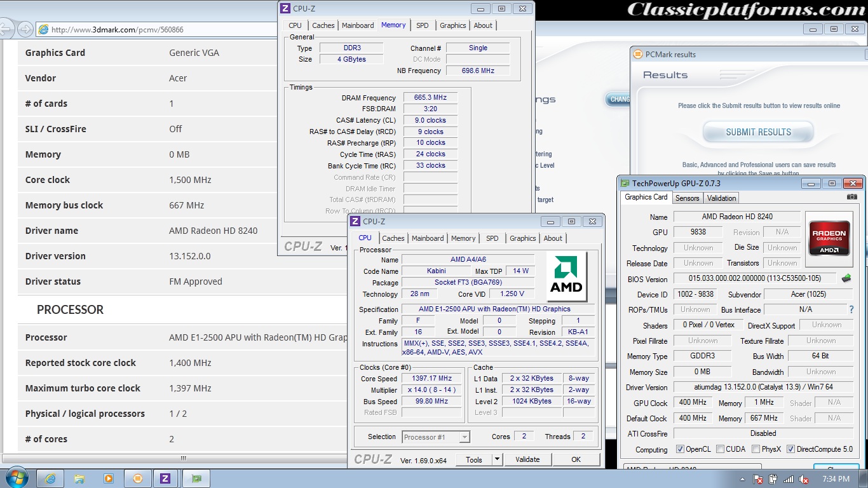
Task: Click the browser horizontal scrollbar
Action: point(184,458)
